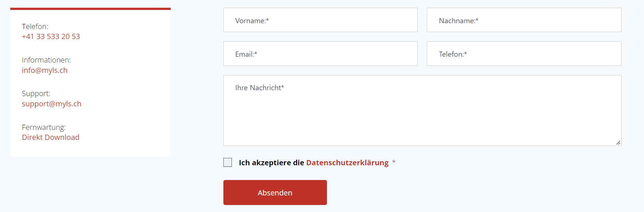Click the "Fernwartung:" heading
This screenshot has height=212, width=644.
tap(43, 127)
